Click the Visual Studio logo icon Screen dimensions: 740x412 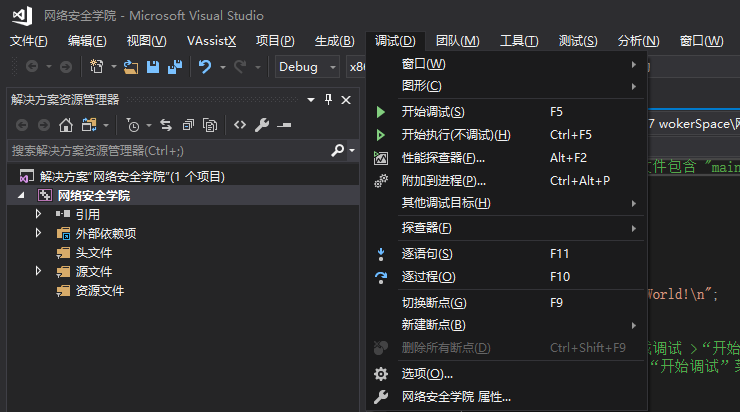[22, 16]
